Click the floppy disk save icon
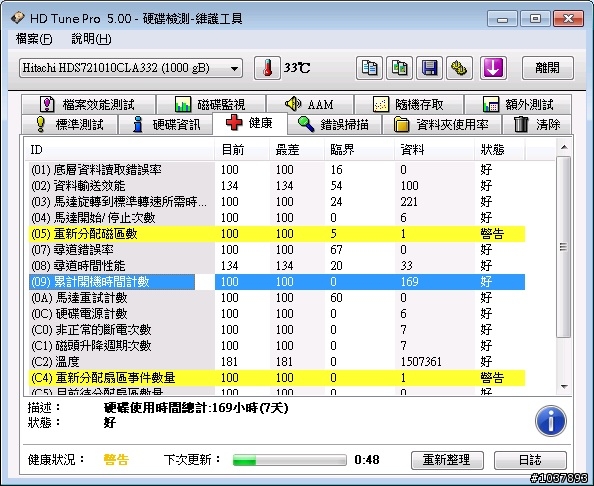The image size is (594, 486). point(429,68)
